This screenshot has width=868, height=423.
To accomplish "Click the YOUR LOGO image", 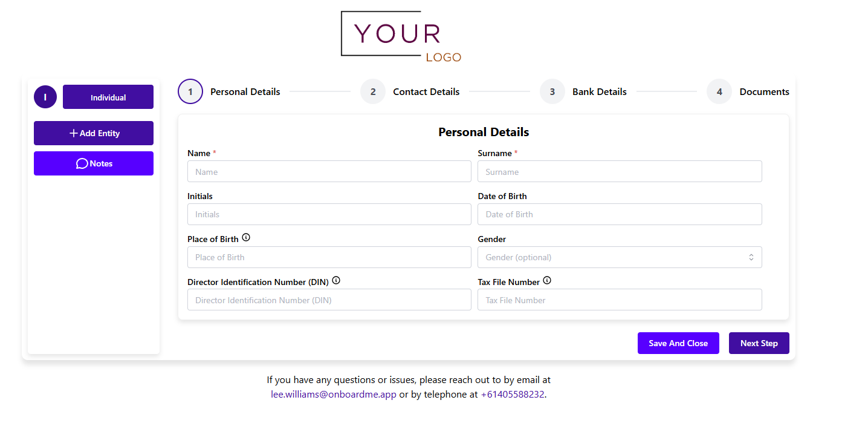I will coord(401,37).
